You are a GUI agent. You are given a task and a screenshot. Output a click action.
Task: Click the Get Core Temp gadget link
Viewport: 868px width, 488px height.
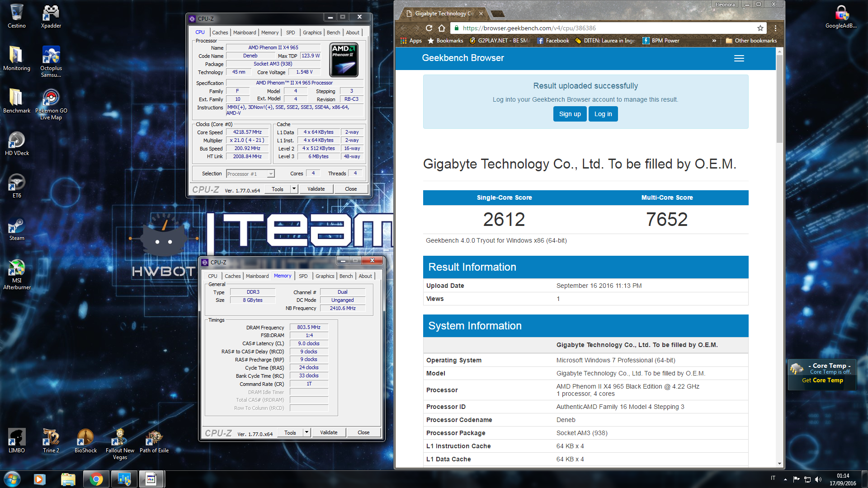(822, 380)
